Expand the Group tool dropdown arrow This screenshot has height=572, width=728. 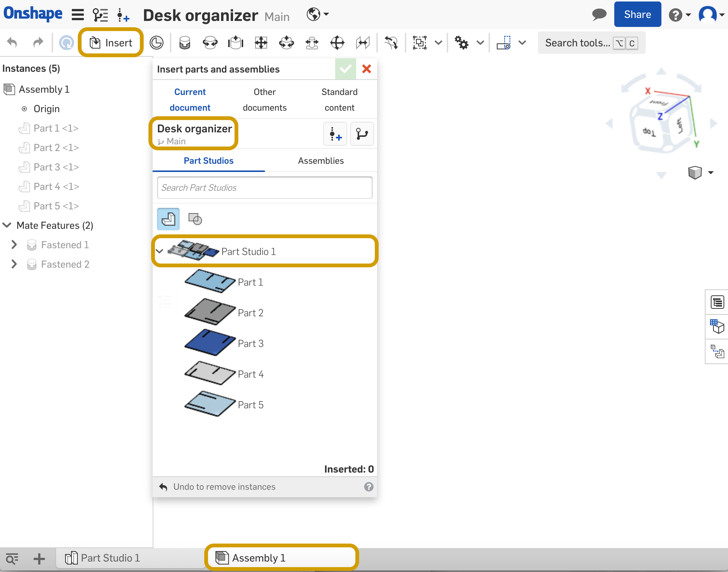[x=438, y=43]
